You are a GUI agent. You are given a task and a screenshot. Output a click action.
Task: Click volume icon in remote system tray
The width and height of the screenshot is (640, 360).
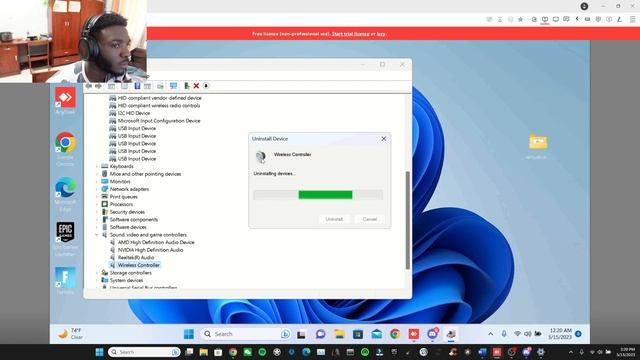click(x=527, y=334)
